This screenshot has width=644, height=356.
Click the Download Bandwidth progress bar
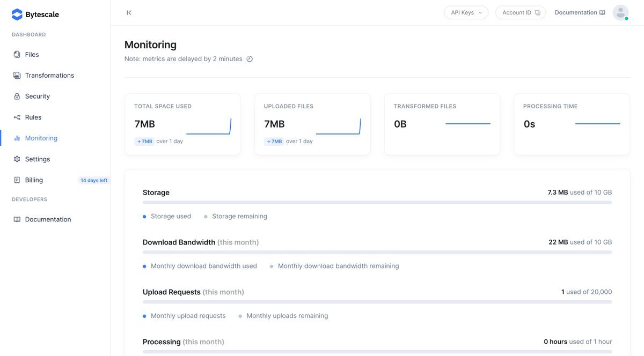tap(377, 253)
